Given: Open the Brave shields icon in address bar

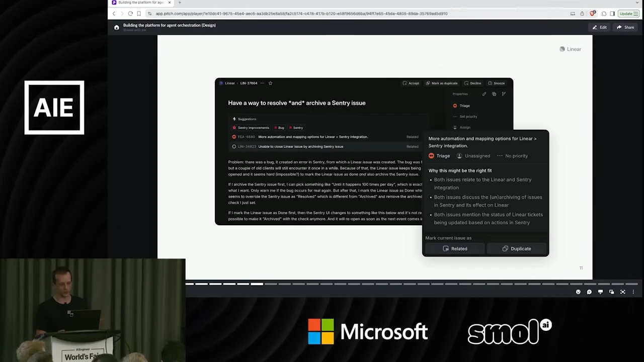Looking at the screenshot, I should pos(593,14).
